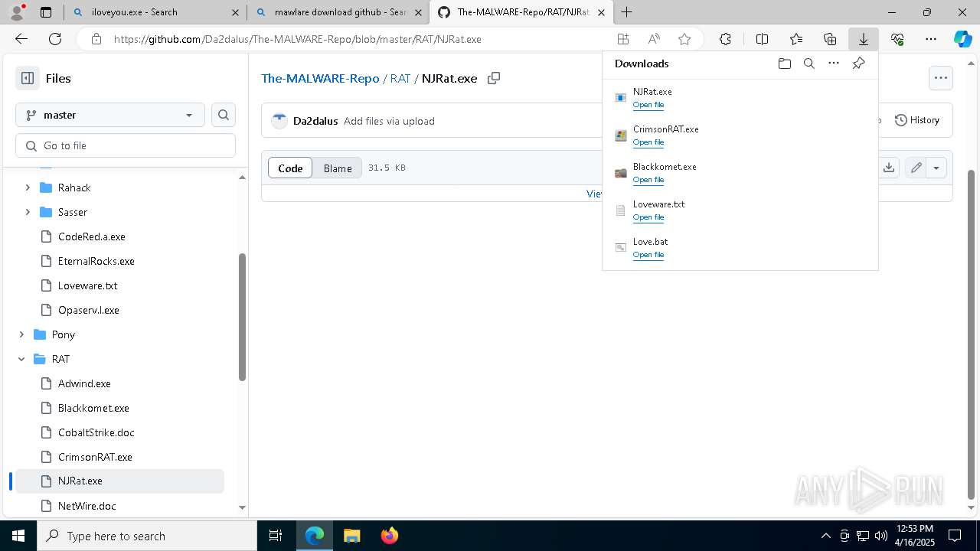Open file link under Love.bat download

648,255
